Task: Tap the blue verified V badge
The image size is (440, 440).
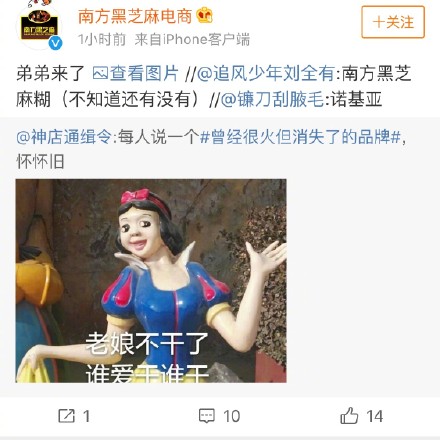Action: (x=55, y=44)
